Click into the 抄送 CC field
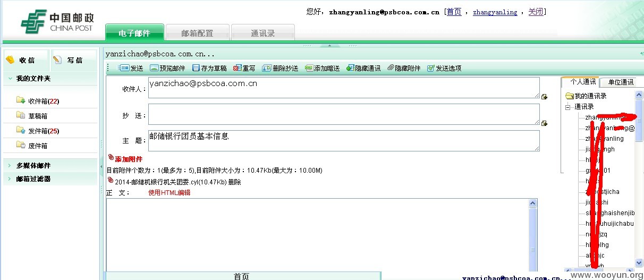The width and height of the screenshot is (644, 280). pos(344,114)
